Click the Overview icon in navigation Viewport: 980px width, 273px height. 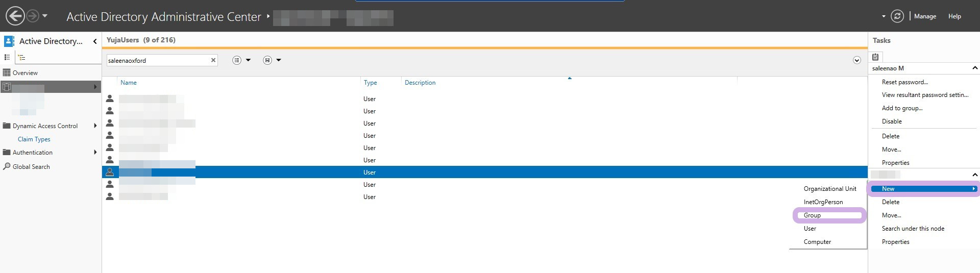click(x=7, y=72)
